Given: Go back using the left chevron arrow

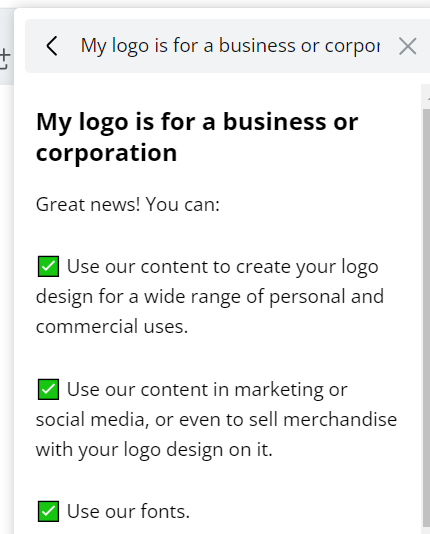Looking at the screenshot, I should 52,46.
